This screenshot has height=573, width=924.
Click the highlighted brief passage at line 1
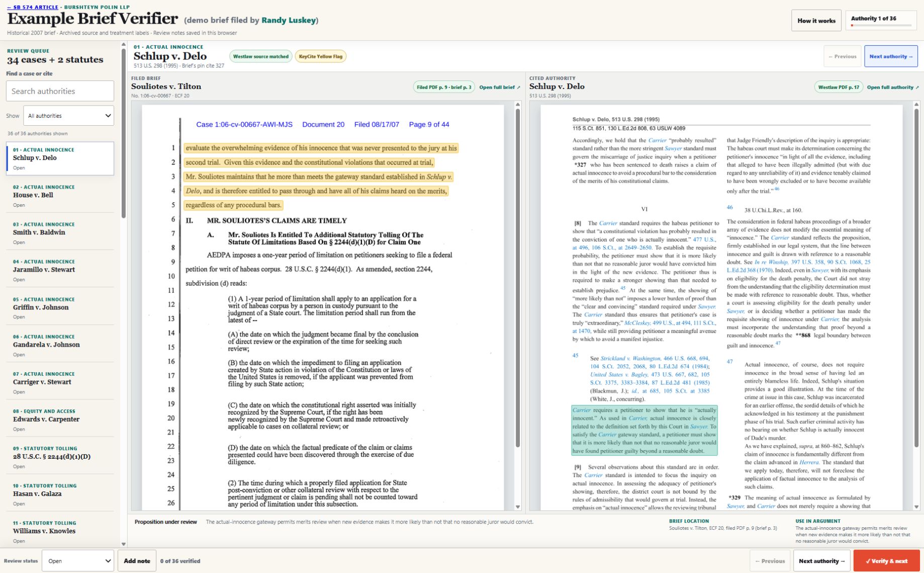coord(321,148)
